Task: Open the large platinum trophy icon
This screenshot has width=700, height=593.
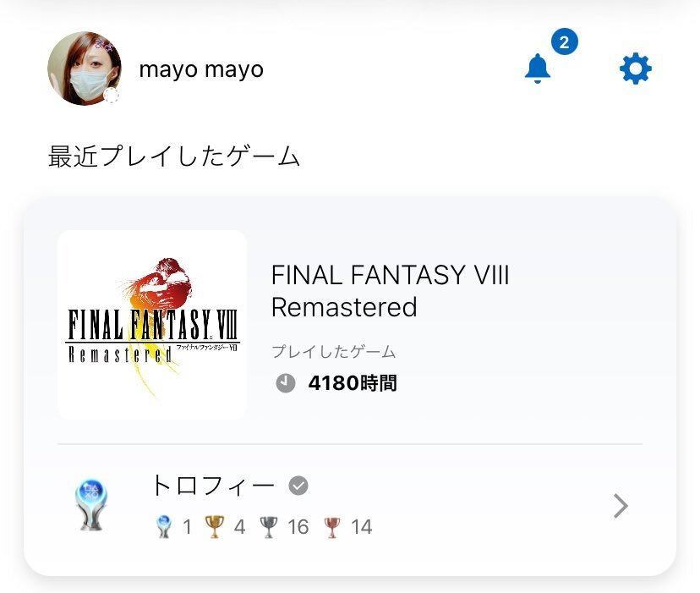Action: (x=91, y=505)
